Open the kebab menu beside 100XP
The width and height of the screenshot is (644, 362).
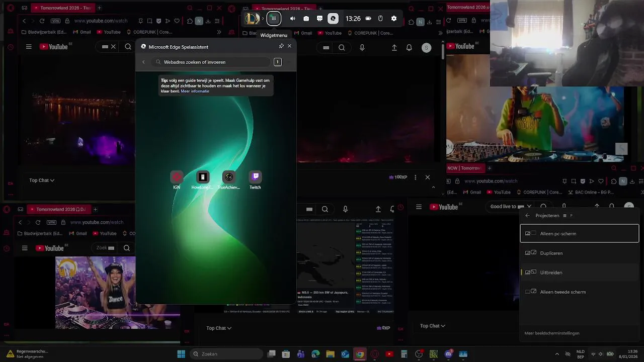pos(415,177)
